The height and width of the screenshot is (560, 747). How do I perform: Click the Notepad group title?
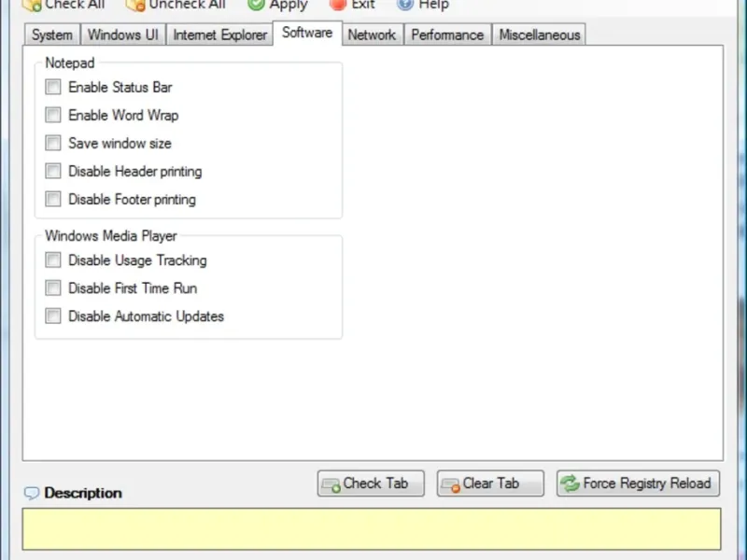point(69,63)
